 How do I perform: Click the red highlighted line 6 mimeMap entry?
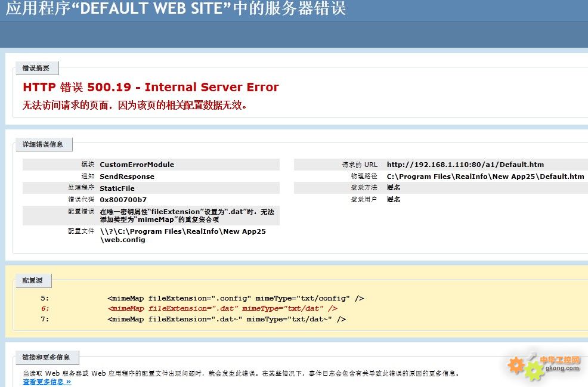pos(222,308)
